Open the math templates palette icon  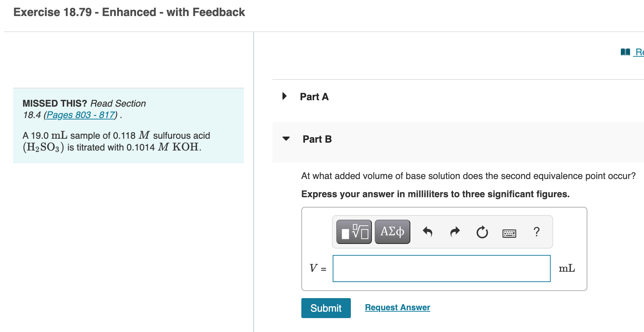click(353, 231)
